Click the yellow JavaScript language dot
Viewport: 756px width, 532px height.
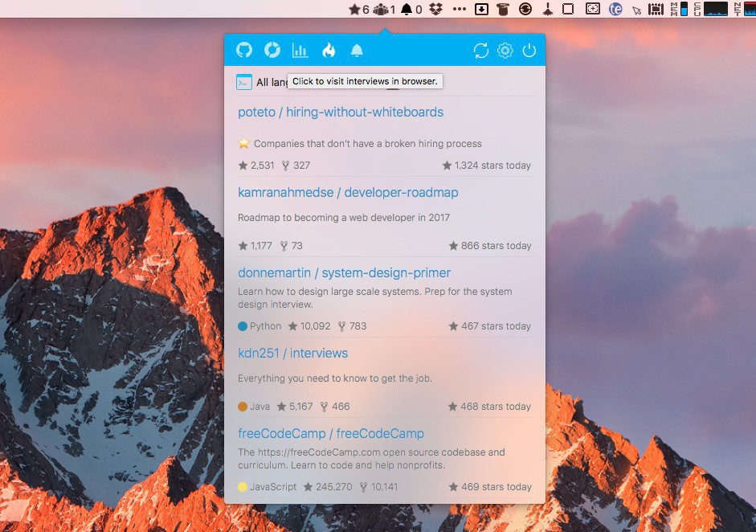243,487
